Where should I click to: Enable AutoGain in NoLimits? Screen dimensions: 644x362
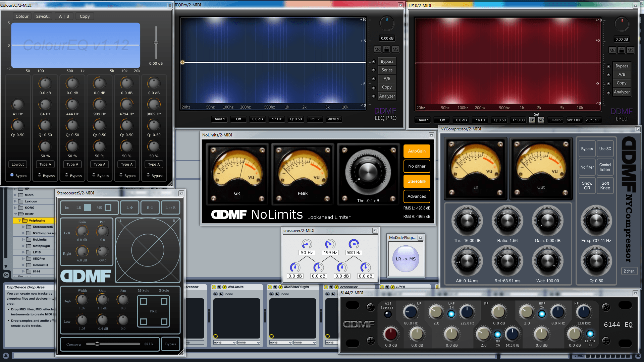click(417, 151)
